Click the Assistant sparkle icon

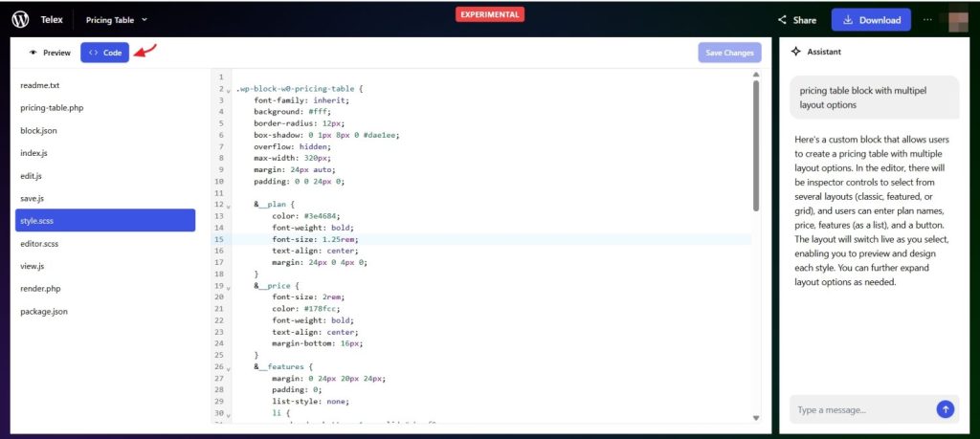click(x=795, y=52)
